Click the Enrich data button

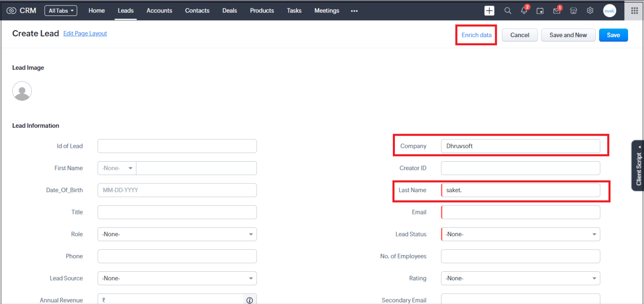coord(476,35)
